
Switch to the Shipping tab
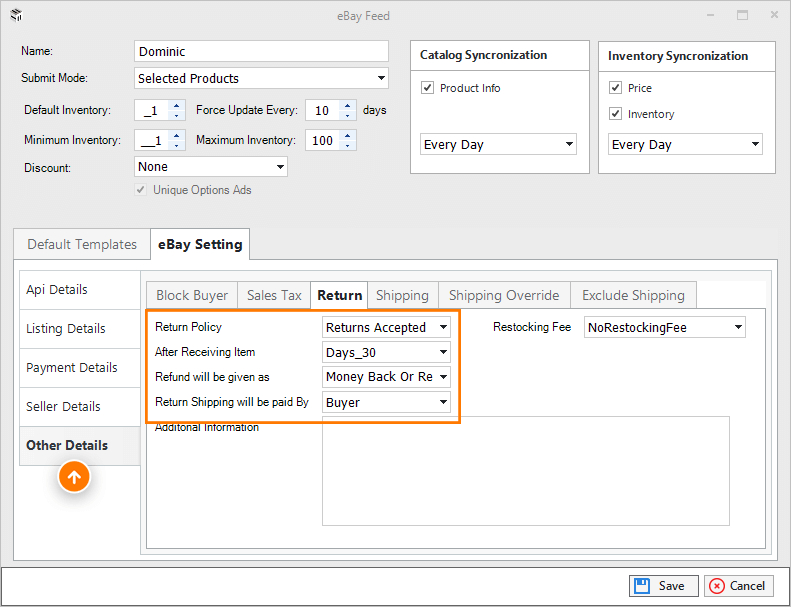403,295
